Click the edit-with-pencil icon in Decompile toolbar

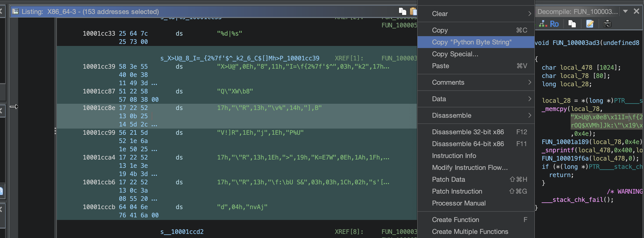pyautogui.click(x=590, y=24)
